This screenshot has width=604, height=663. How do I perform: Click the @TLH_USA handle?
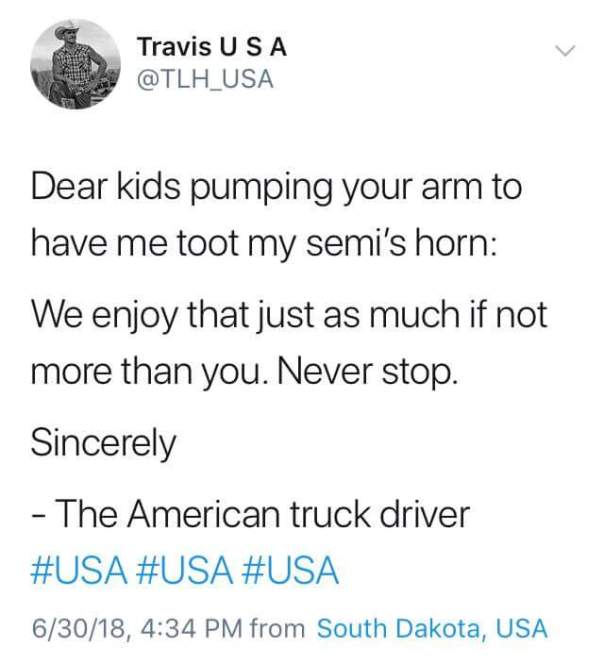(x=204, y=79)
